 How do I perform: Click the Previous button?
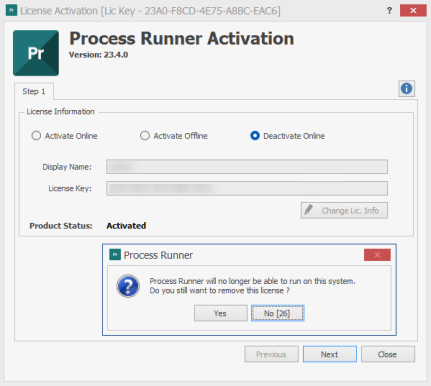coord(271,354)
